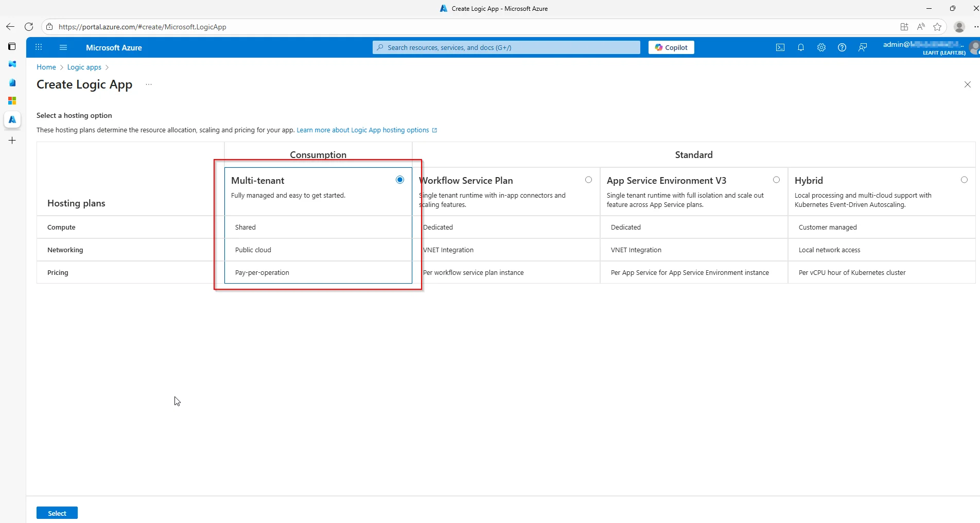Select the Workflow Service Plan radio button
Image resolution: width=980 pixels, height=523 pixels.
[588, 180]
